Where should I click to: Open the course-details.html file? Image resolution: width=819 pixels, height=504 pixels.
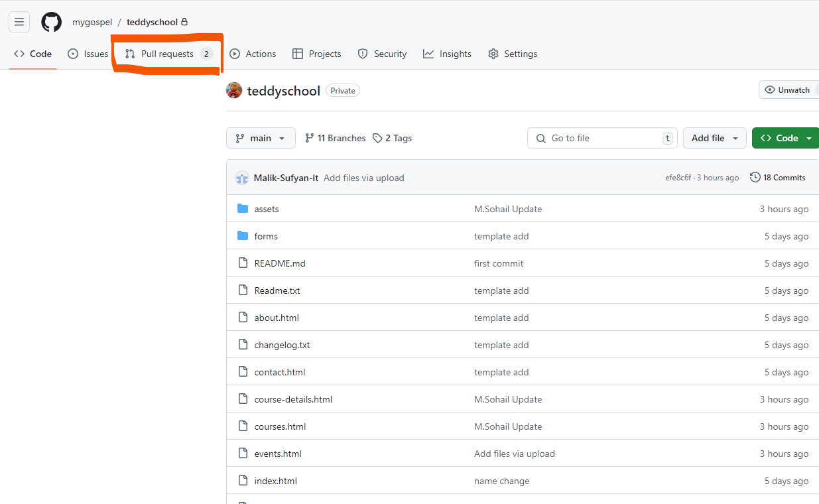293,399
